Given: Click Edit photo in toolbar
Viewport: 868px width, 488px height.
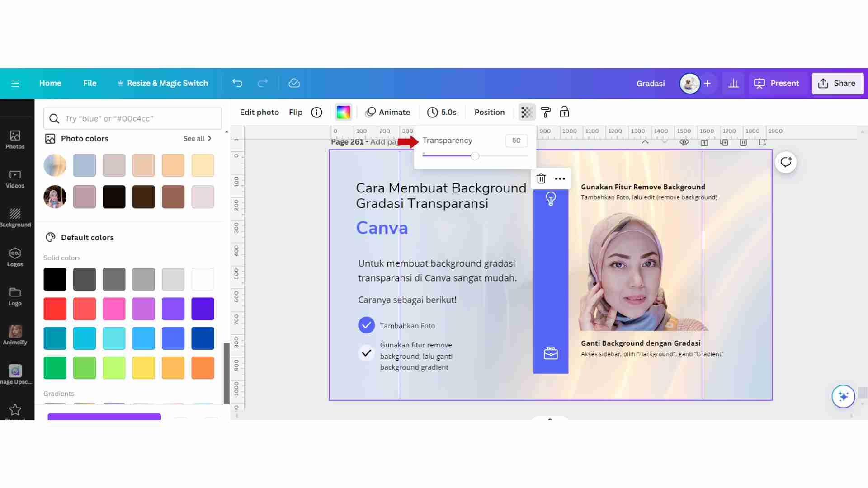Looking at the screenshot, I should click(259, 112).
